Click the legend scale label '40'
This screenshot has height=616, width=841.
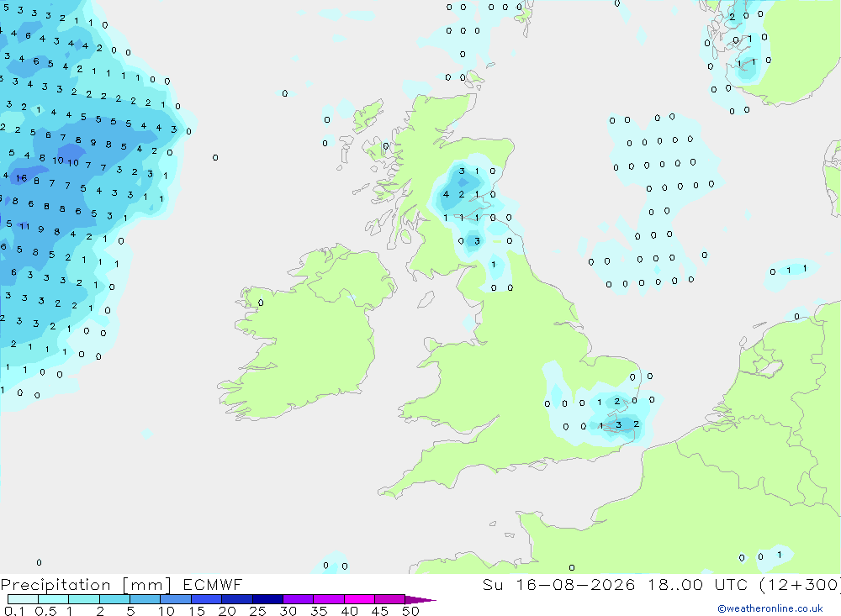tap(349, 611)
